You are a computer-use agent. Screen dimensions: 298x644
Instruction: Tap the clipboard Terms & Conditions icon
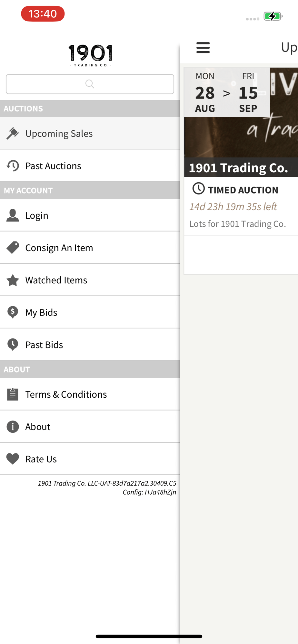click(x=13, y=394)
